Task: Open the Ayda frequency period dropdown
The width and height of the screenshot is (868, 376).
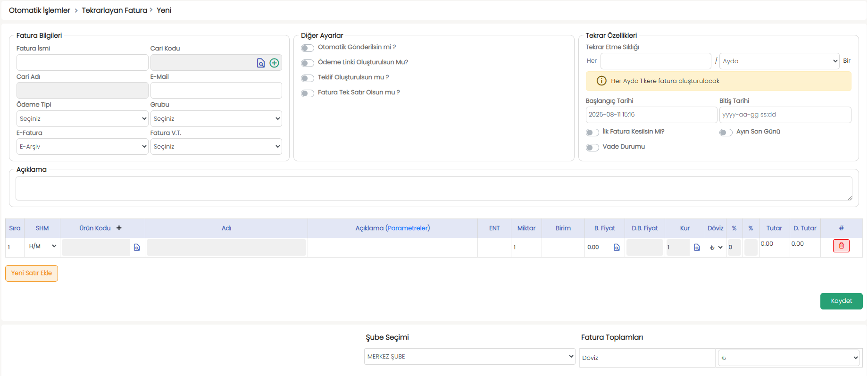Action: 779,61
